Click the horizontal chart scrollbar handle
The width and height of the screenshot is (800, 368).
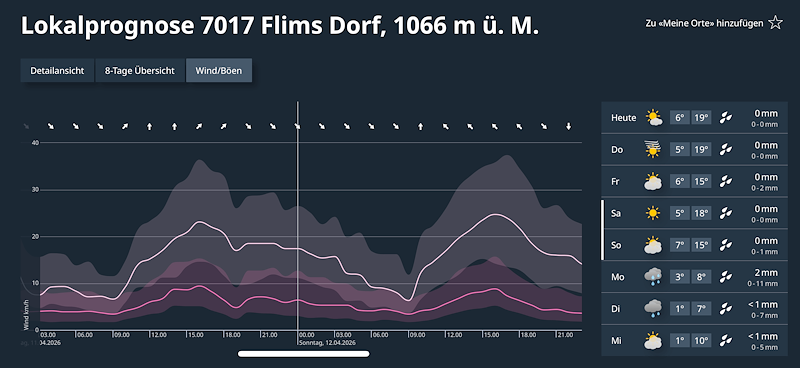(304, 353)
